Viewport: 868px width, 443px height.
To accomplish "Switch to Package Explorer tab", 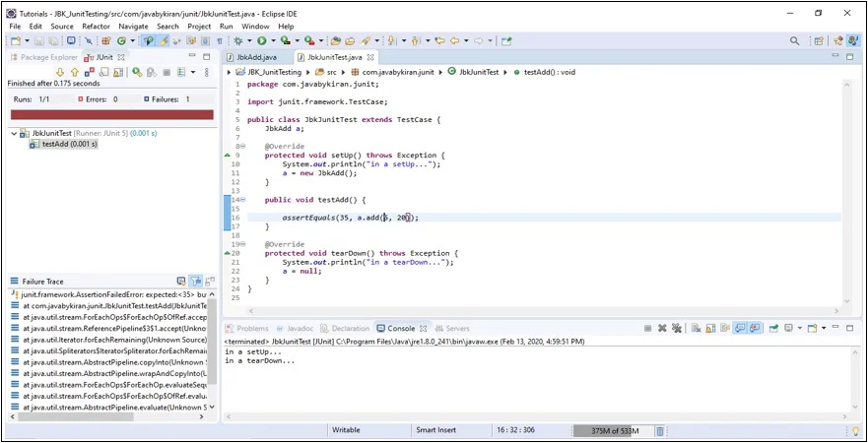I will tap(44, 57).
